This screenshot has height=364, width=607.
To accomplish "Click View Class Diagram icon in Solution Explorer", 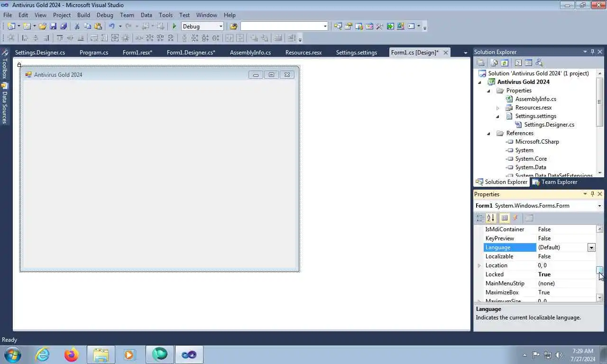I will pos(539,63).
